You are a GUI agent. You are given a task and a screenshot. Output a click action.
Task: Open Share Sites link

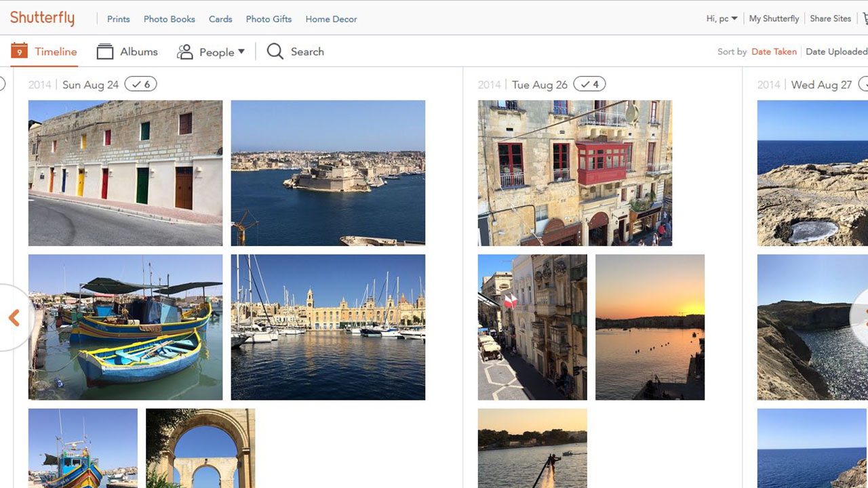pos(830,18)
